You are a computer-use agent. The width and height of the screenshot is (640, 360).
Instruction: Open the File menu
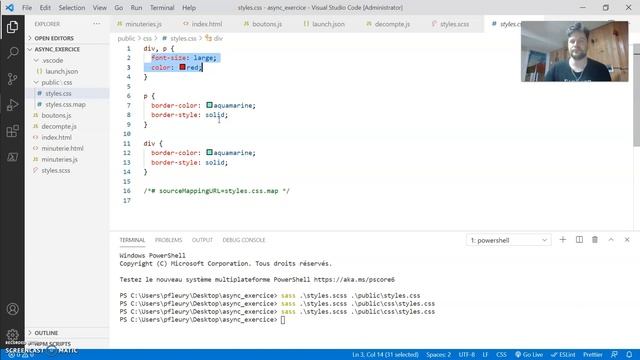(27, 7)
